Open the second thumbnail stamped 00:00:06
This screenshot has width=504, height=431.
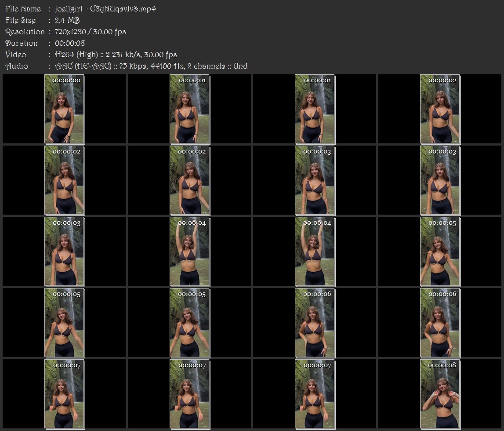(x=440, y=323)
